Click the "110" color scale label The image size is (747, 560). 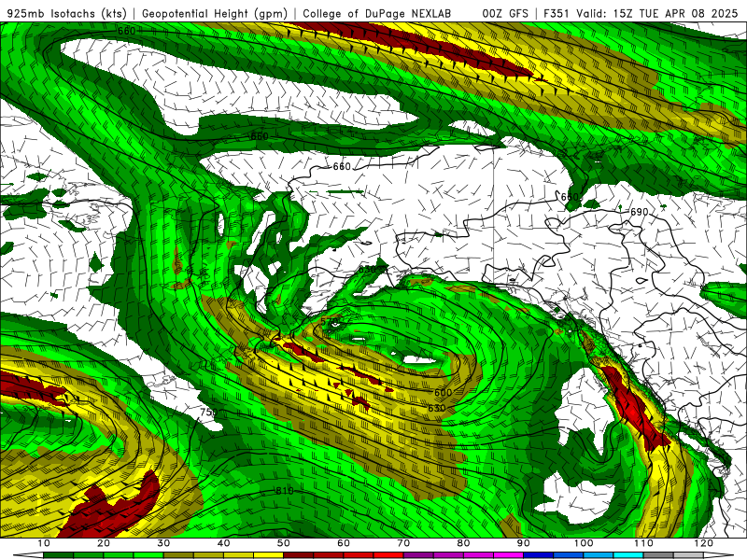pyautogui.click(x=643, y=543)
